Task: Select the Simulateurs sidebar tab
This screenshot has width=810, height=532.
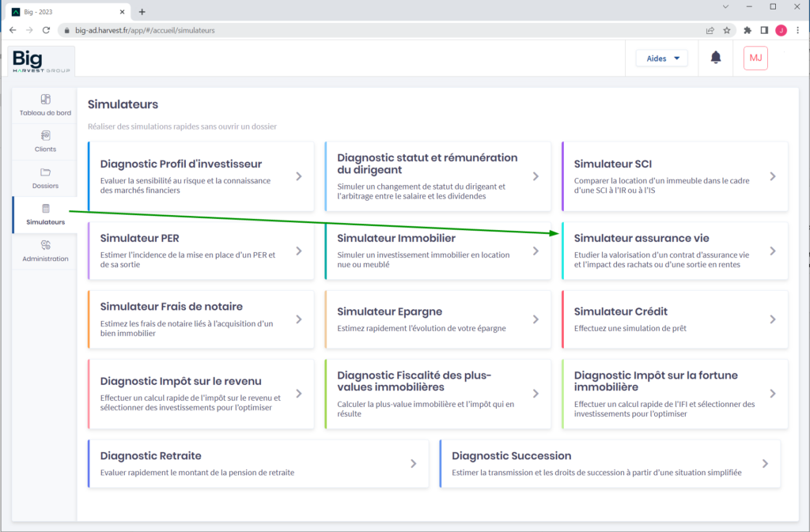Action: click(x=45, y=214)
